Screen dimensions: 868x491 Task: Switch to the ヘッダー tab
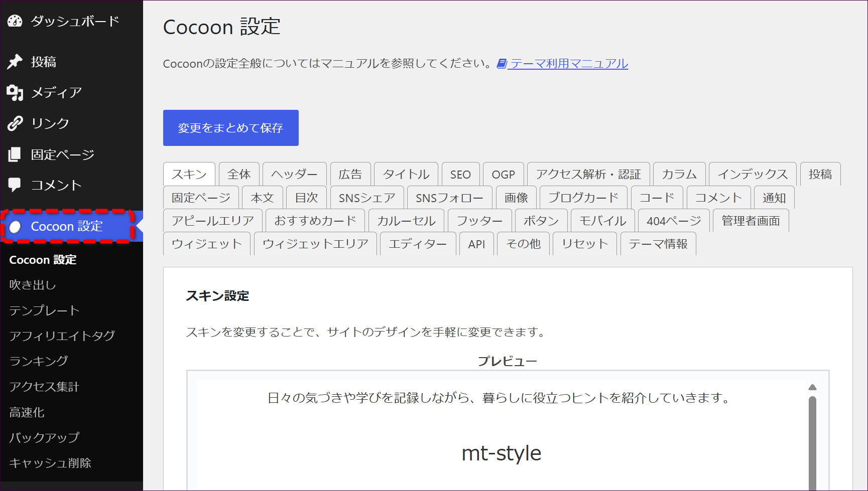tap(295, 174)
